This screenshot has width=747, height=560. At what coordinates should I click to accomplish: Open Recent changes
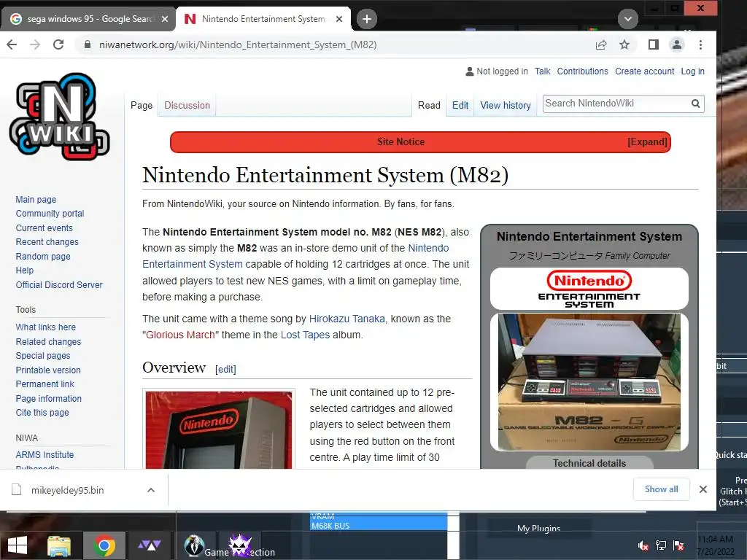pyautogui.click(x=47, y=242)
